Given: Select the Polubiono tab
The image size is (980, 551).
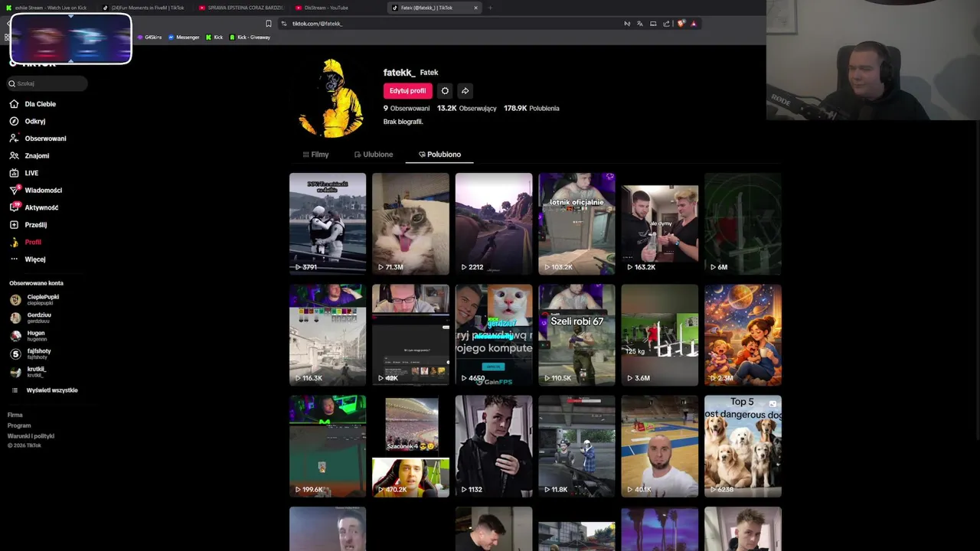Looking at the screenshot, I should [x=439, y=155].
